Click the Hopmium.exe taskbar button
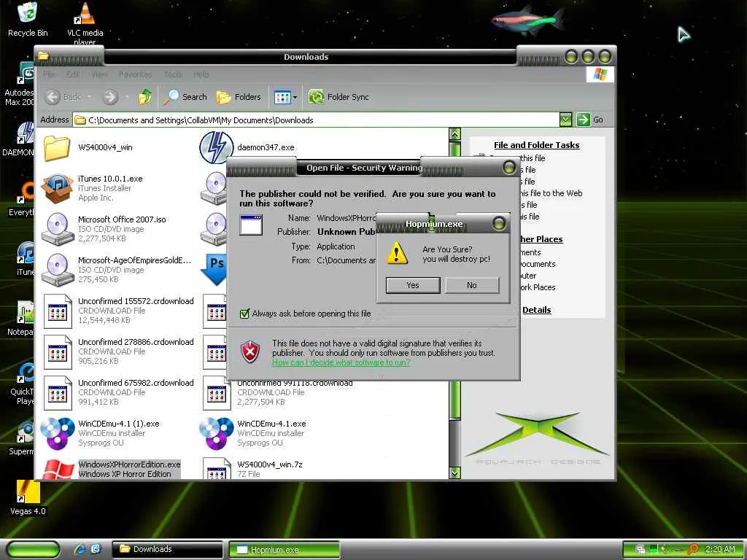Screen dimensions: 747x560 point(284,550)
